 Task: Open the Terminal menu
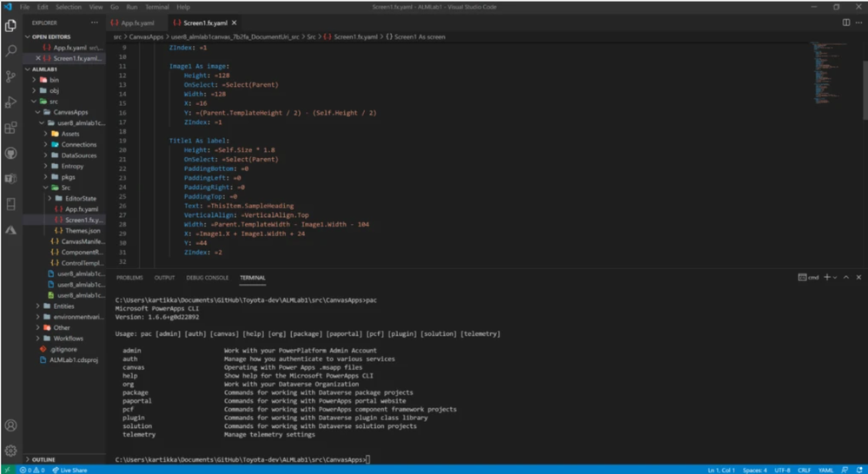(157, 7)
